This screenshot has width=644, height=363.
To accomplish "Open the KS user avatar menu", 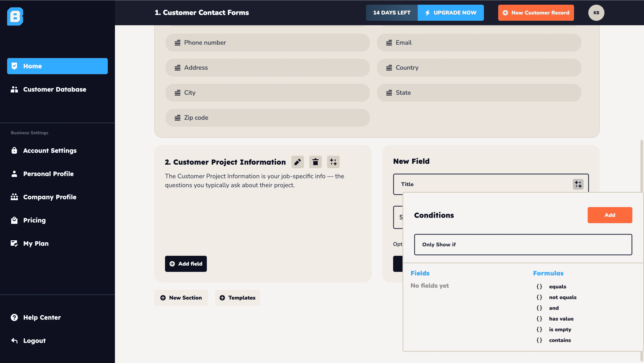I will point(596,13).
